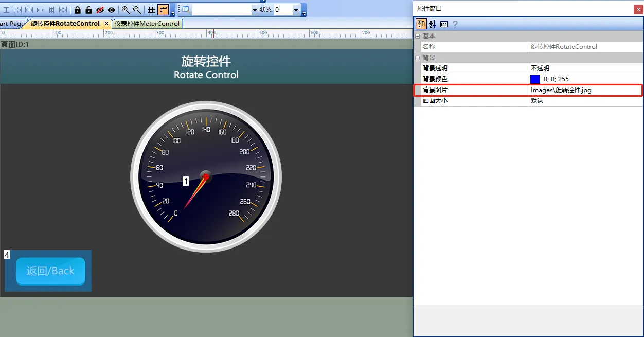This screenshot has height=337, width=644.
Task: Click the red crossed-out eye icon
Action: point(100,10)
